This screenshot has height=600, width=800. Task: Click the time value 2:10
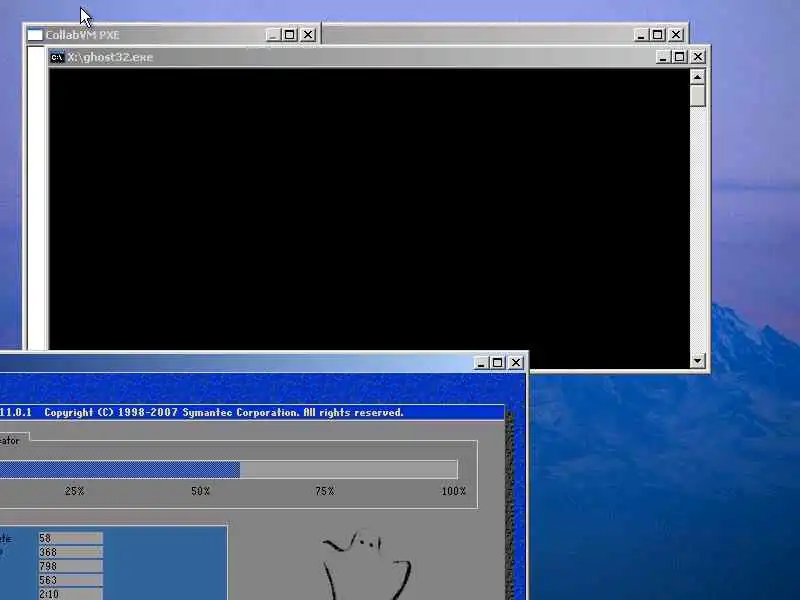pyautogui.click(x=71, y=594)
